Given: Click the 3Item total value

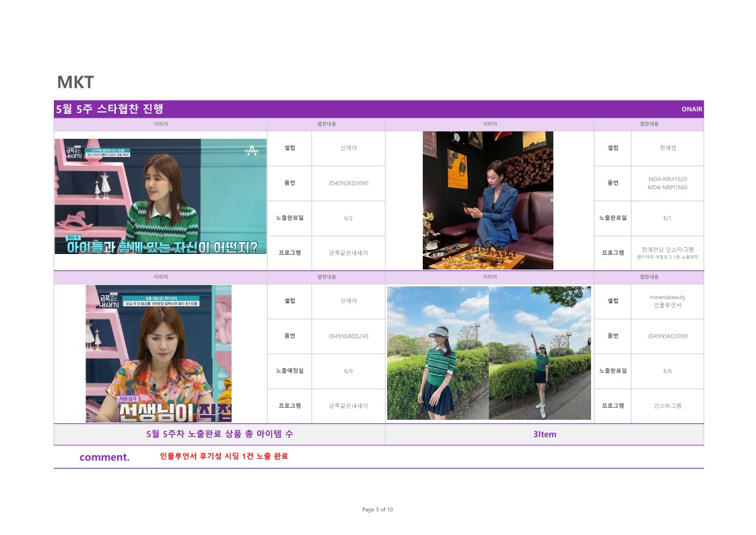Looking at the screenshot, I should [545, 435].
